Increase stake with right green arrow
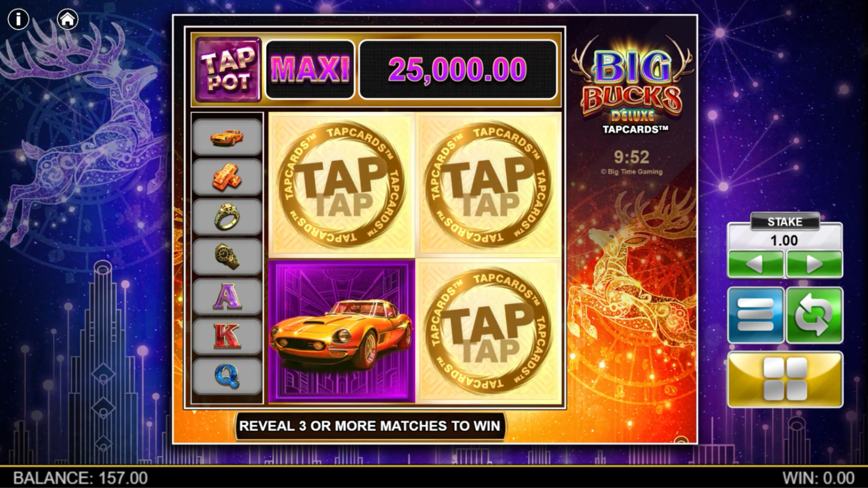The image size is (868, 488). [814, 264]
